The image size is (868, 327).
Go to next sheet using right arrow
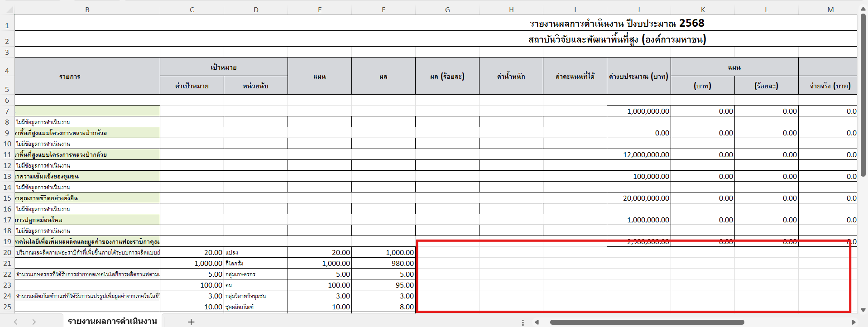coord(34,322)
